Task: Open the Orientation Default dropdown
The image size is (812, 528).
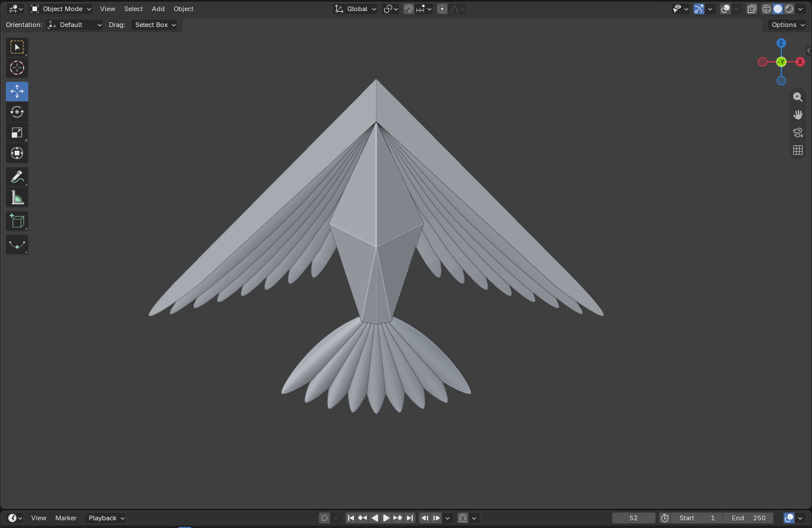Action: (75, 25)
